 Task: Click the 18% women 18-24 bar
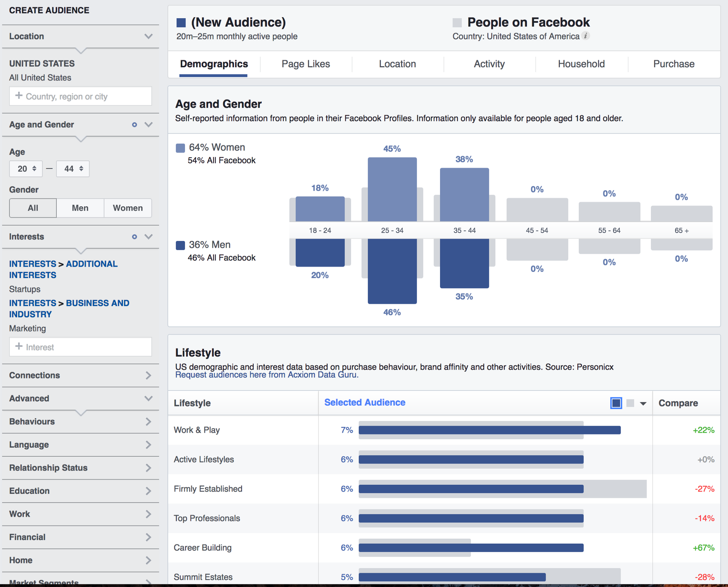coord(320,209)
